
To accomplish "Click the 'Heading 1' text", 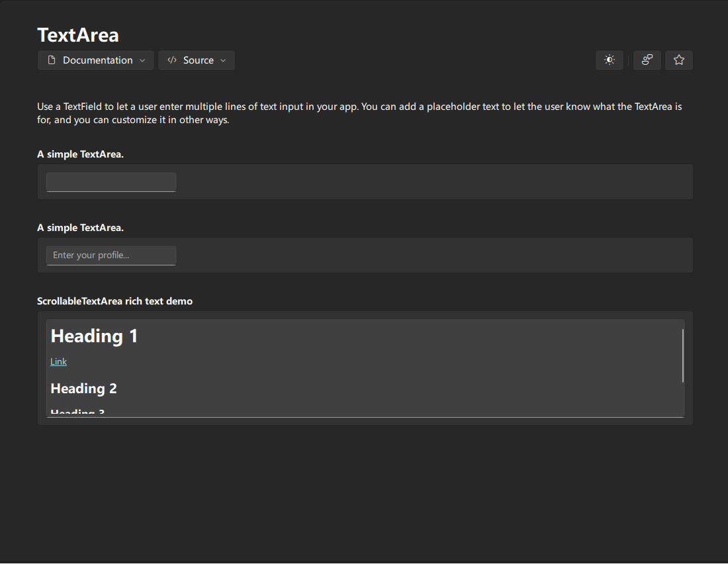I will click(94, 336).
